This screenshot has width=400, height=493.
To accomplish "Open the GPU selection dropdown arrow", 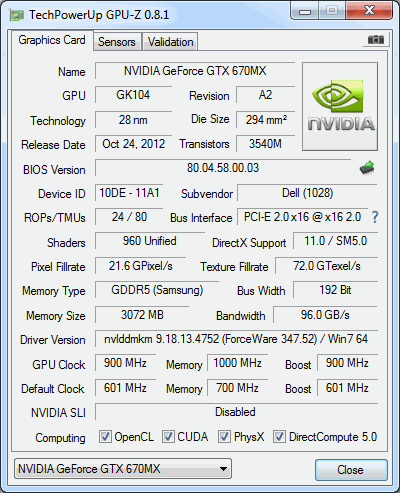I will click(x=223, y=469).
